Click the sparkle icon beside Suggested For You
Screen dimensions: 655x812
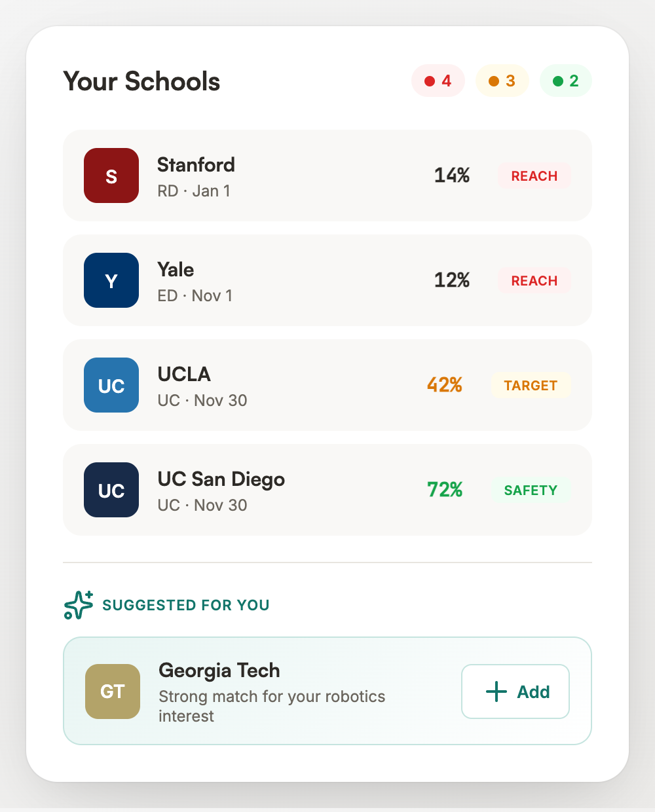tap(79, 605)
